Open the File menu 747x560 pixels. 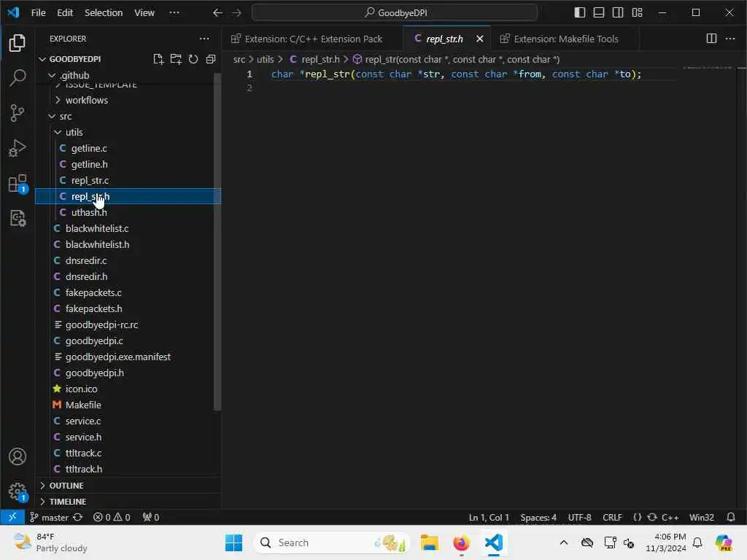(x=38, y=13)
